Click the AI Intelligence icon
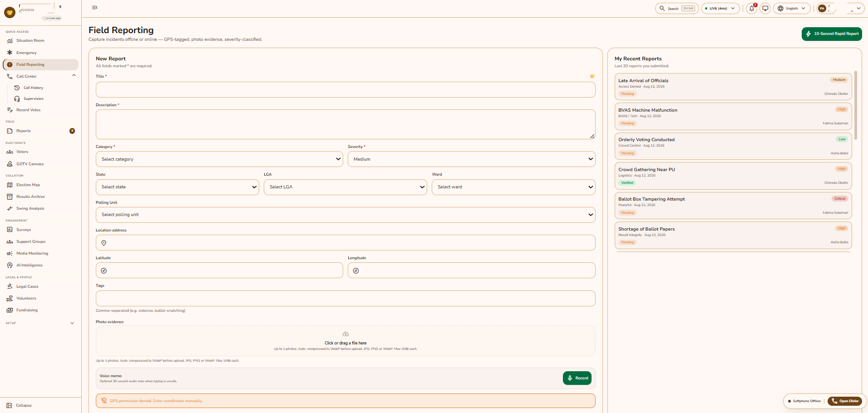Screen dimensions: 868x413 point(10,265)
